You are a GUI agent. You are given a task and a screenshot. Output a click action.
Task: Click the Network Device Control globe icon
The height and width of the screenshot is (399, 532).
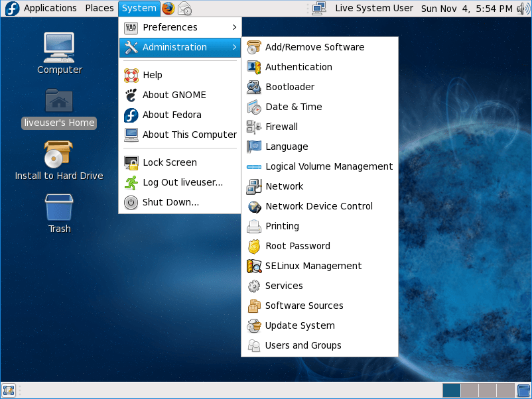(254, 206)
